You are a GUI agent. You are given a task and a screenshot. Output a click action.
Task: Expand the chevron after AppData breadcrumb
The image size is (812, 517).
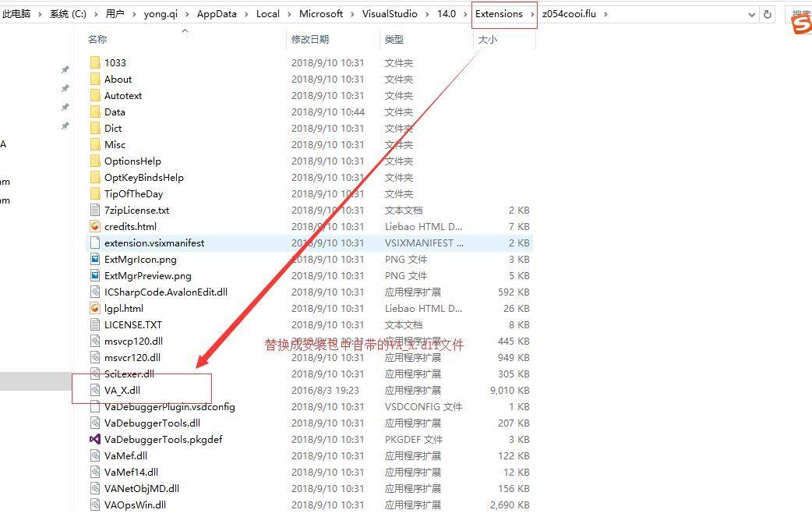246,15
